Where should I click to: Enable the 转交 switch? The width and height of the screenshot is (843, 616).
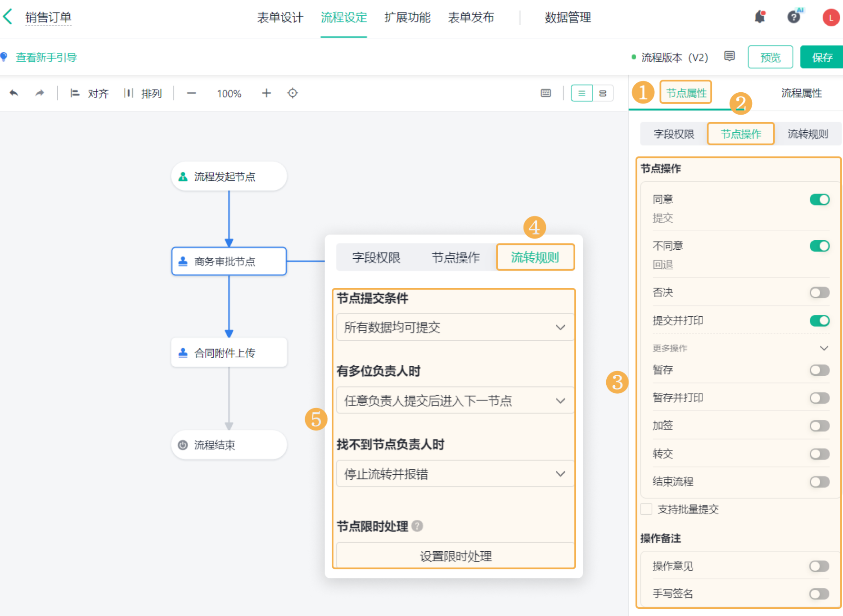click(819, 454)
